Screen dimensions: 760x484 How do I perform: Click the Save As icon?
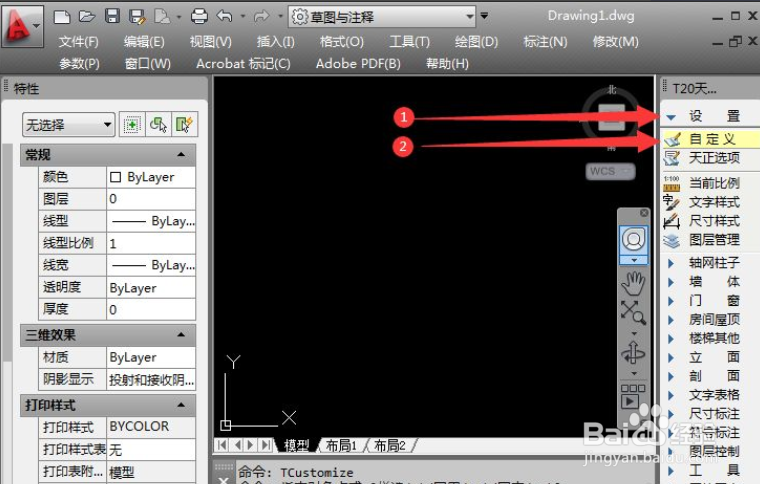[137, 17]
